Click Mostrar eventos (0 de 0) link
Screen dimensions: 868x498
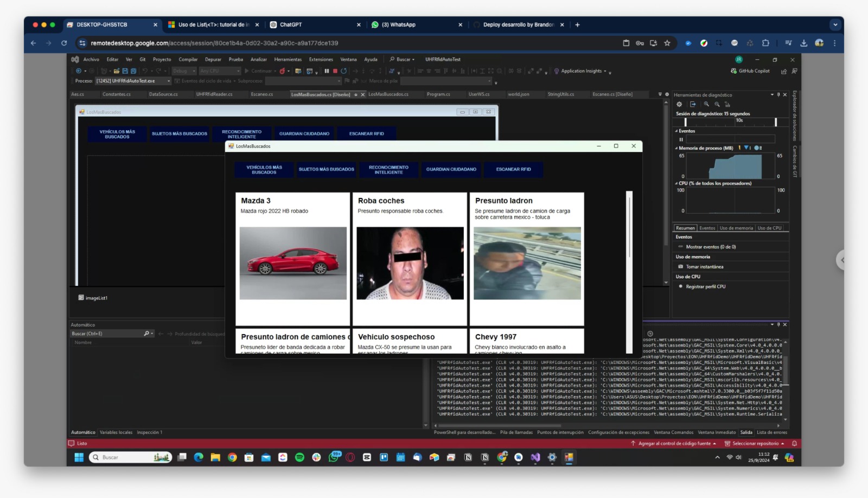click(711, 247)
